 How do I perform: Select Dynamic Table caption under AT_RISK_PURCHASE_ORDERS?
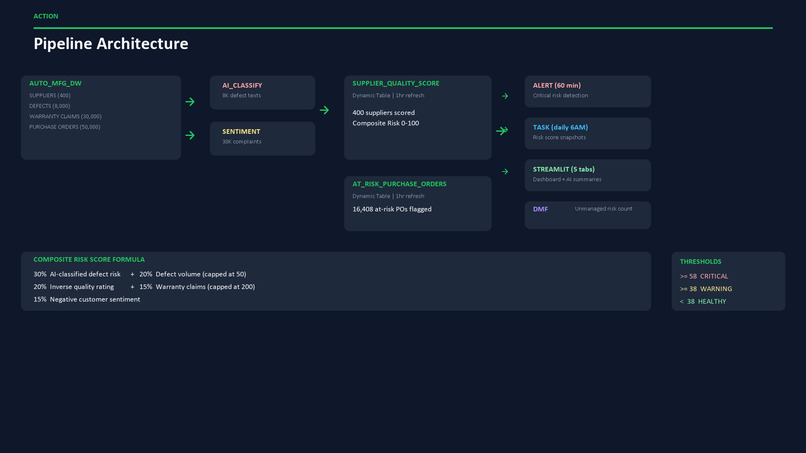coord(388,196)
